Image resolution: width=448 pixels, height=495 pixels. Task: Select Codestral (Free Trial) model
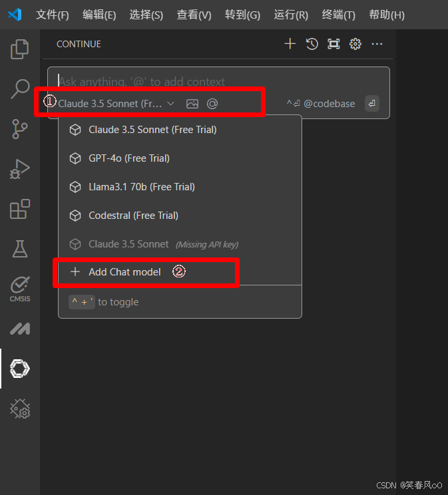point(180,216)
